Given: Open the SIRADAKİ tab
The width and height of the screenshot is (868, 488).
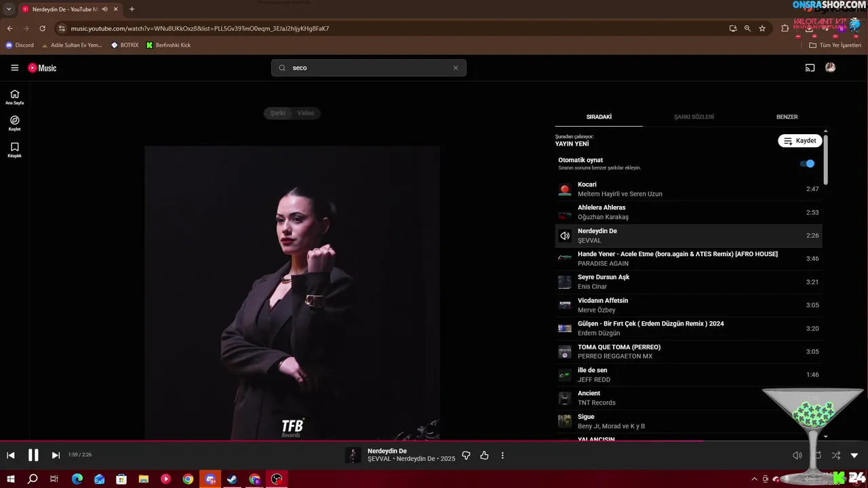Looking at the screenshot, I should (599, 117).
